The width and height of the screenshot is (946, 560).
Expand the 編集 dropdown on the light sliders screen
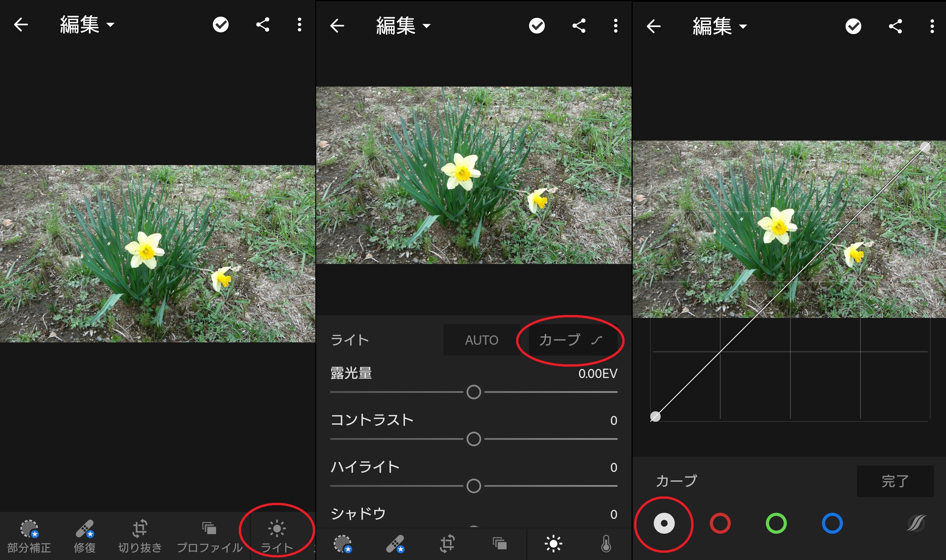click(403, 26)
